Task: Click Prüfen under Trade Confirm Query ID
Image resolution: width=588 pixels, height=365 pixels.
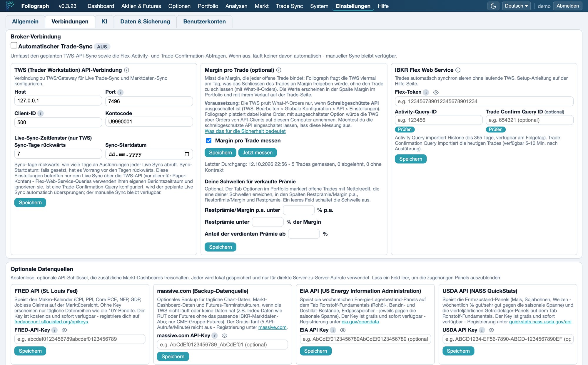Action: pos(495,129)
